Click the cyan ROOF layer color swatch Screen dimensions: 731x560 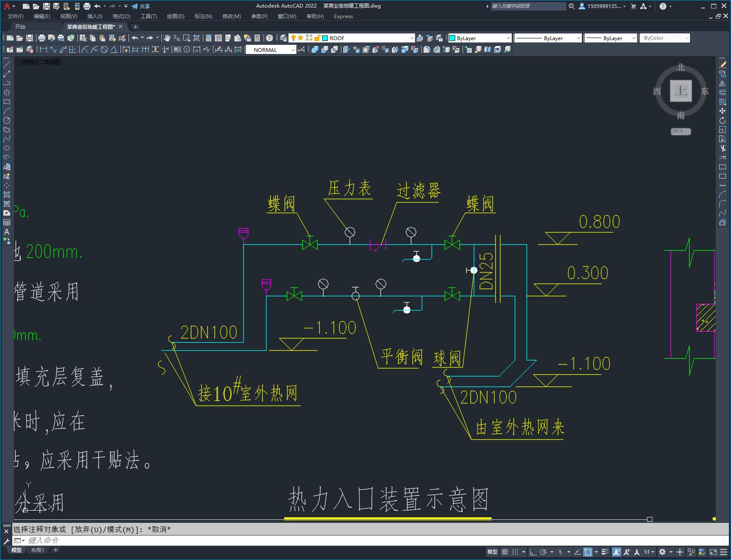tap(325, 38)
